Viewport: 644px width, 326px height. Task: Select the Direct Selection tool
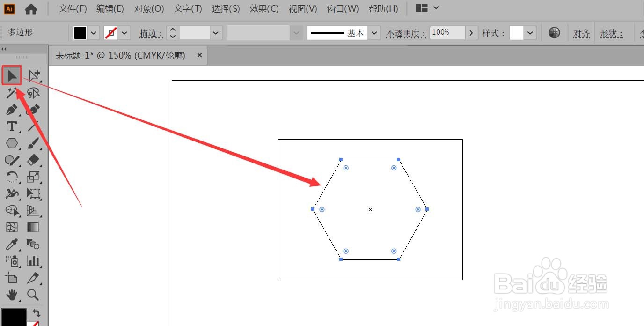tap(34, 75)
